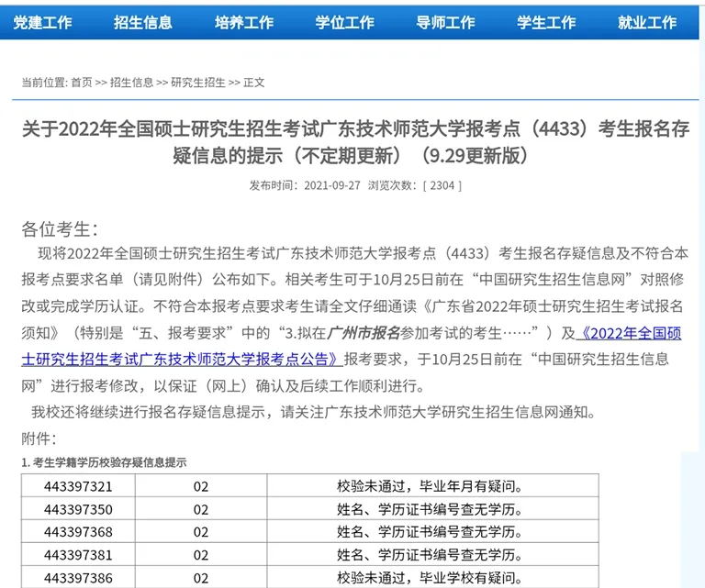Click the 02 cell in row 443397321
The height and width of the screenshot is (588, 705).
point(201,486)
